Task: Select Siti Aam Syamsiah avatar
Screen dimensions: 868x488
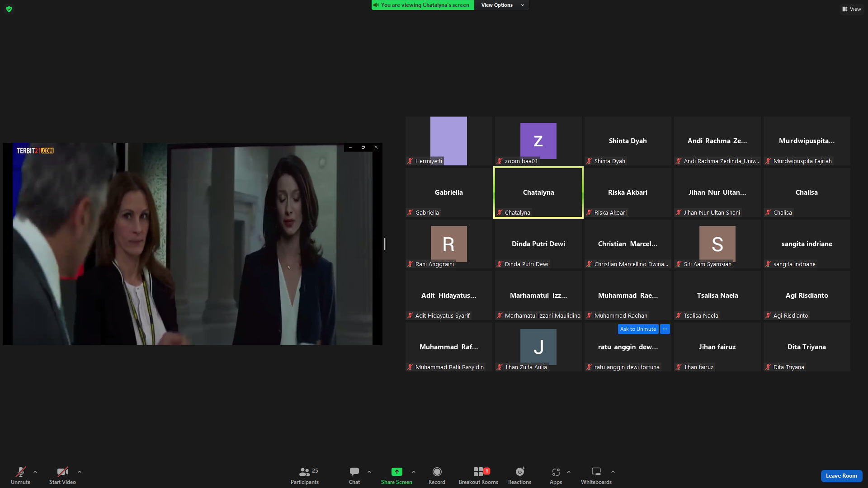Action: click(717, 244)
